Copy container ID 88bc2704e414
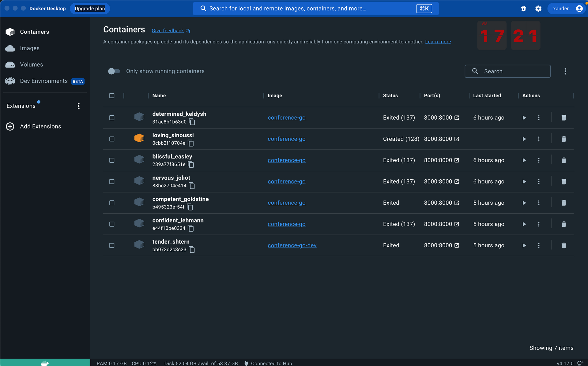This screenshot has width=588, height=366. 192,186
